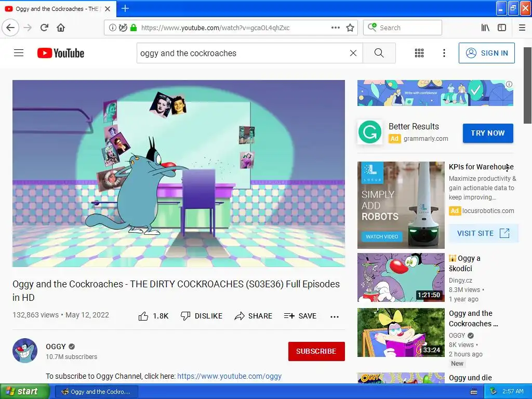
Task: Click the grammarly.com ad link
Action: click(425, 138)
